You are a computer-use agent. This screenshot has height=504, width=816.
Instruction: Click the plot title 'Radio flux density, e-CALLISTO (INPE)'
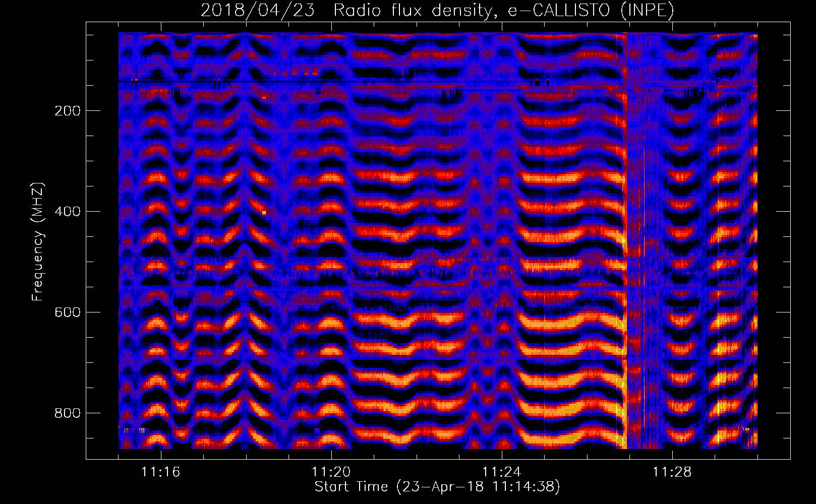click(x=504, y=11)
